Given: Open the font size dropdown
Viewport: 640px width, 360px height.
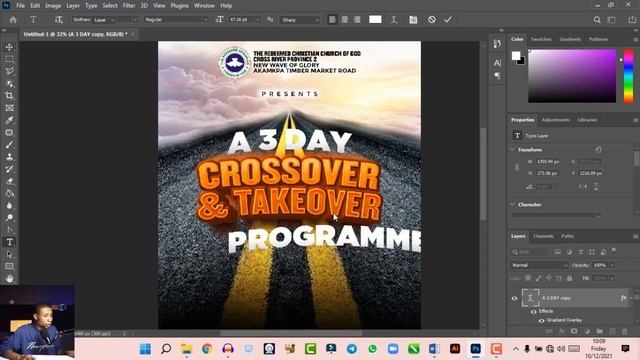Looking at the screenshot, I should pos(257,20).
